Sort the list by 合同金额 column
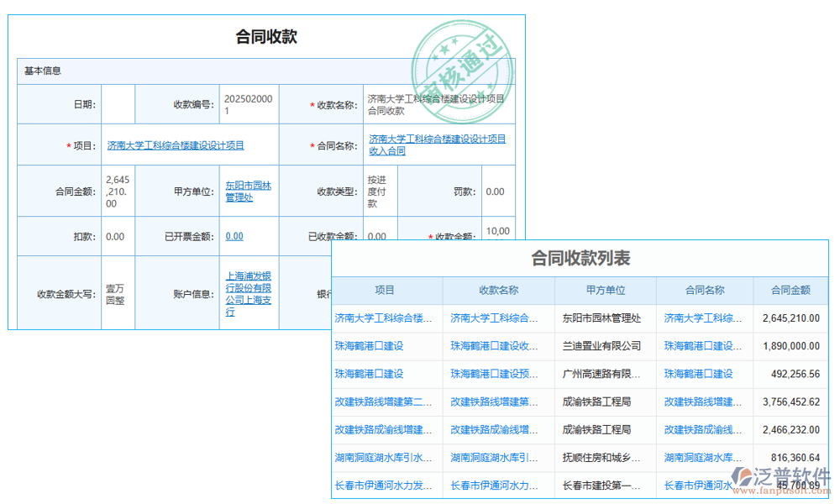840x504 pixels. (x=792, y=290)
